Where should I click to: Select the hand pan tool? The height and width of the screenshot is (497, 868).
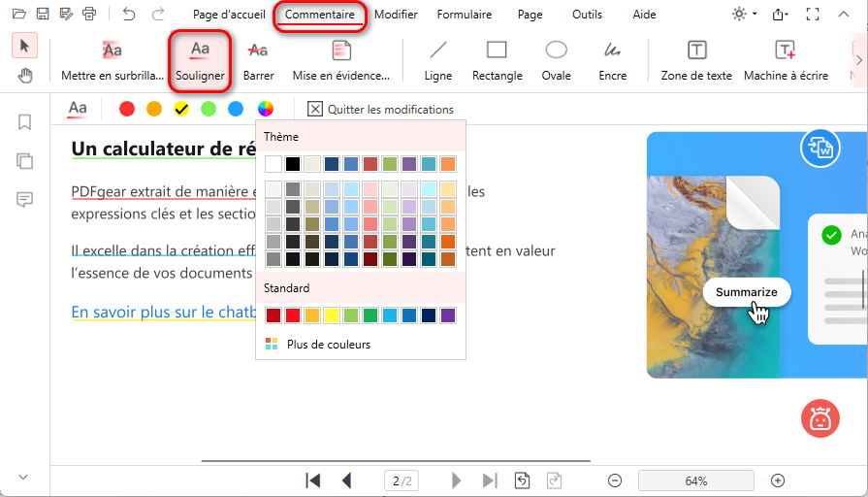24,76
